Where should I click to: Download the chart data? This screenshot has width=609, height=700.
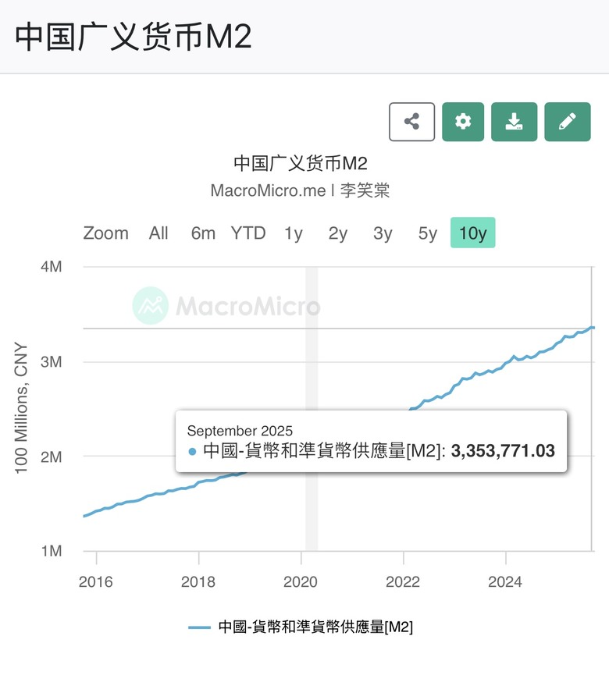pyautogui.click(x=514, y=122)
